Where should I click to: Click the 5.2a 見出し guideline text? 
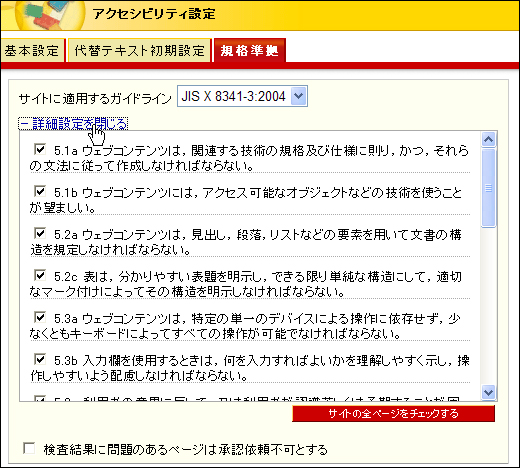click(245, 242)
